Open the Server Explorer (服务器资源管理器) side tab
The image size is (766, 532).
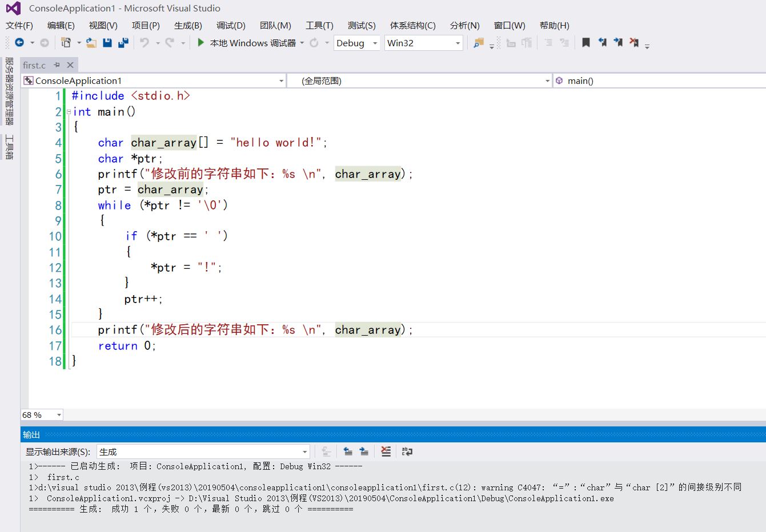point(9,91)
